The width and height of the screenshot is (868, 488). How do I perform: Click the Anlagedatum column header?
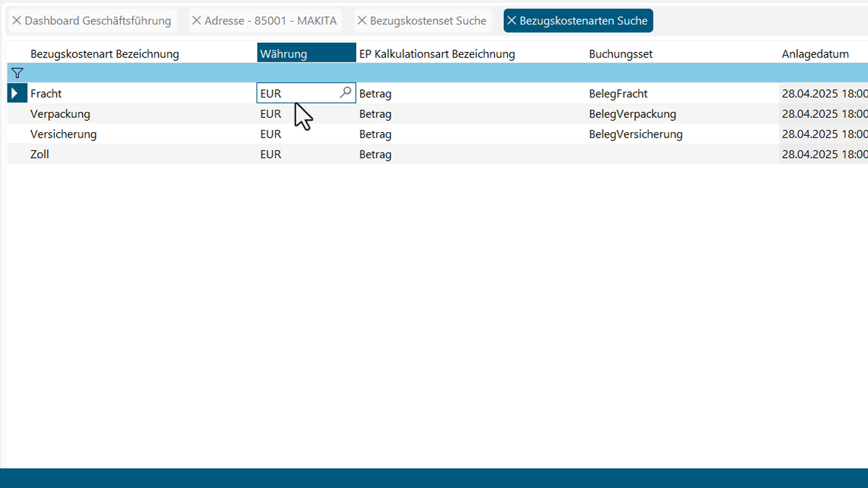[x=815, y=54]
